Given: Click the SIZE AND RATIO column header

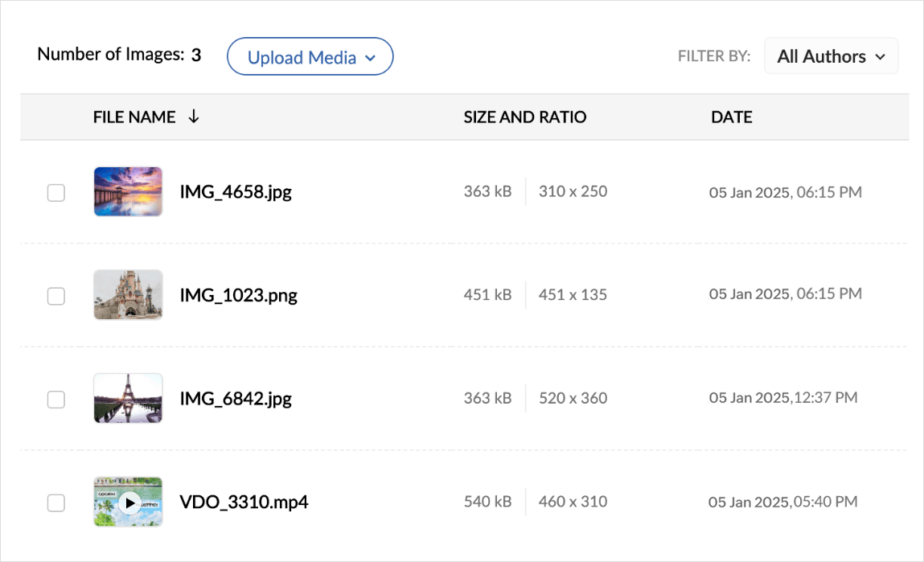Looking at the screenshot, I should (525, 117).
